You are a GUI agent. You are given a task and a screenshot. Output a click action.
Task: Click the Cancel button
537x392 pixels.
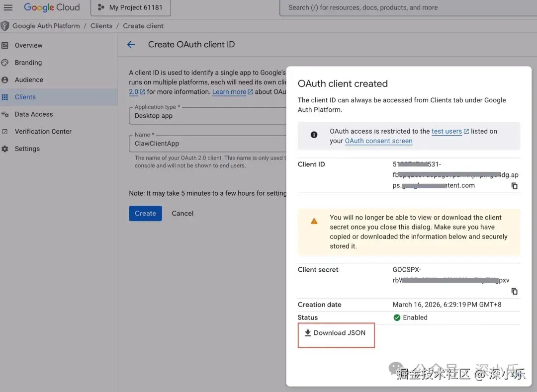click(x=182, y=213)
